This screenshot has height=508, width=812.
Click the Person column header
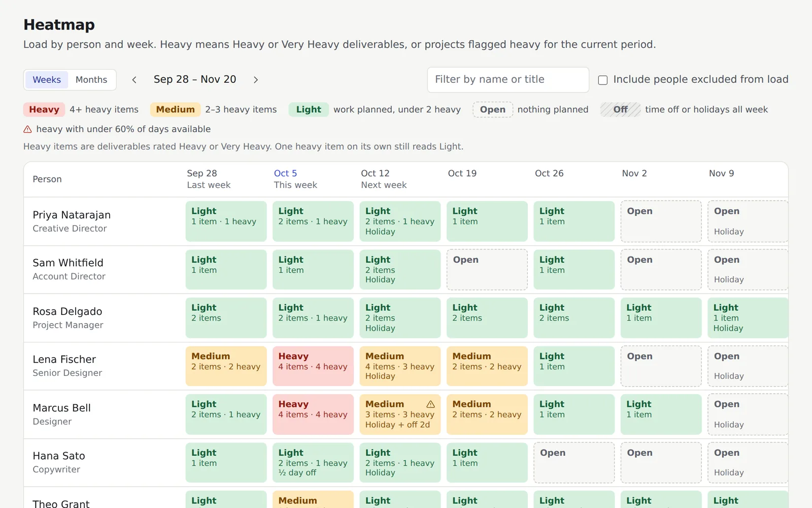coord(47,179)
